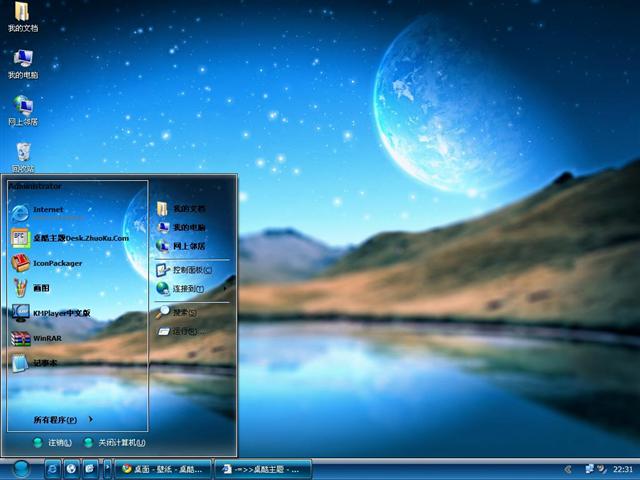
Task: Switch to 桌面 - 壁纸 - 桌酷 taskbar window
Action: click(x=163, y=469)
